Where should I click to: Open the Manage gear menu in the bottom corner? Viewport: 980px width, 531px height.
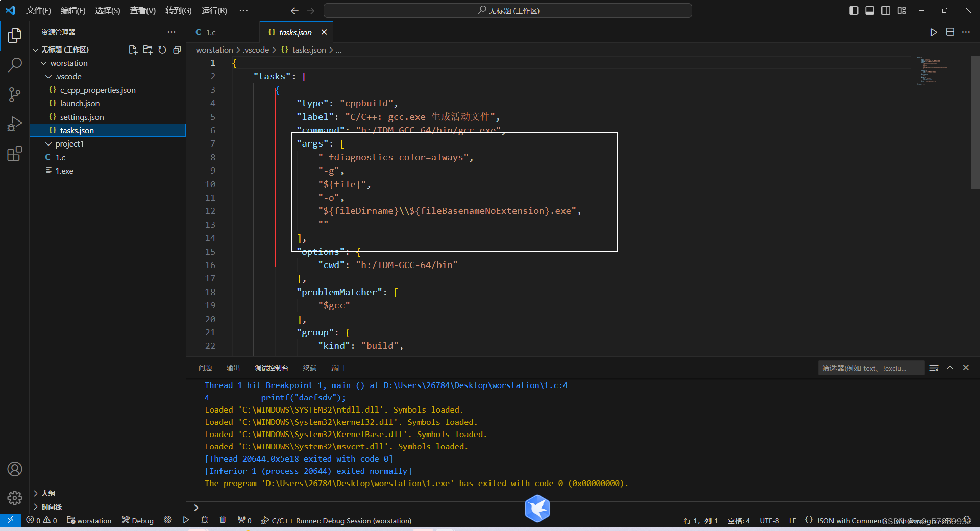pyautogui.click(x=15, y=498)
